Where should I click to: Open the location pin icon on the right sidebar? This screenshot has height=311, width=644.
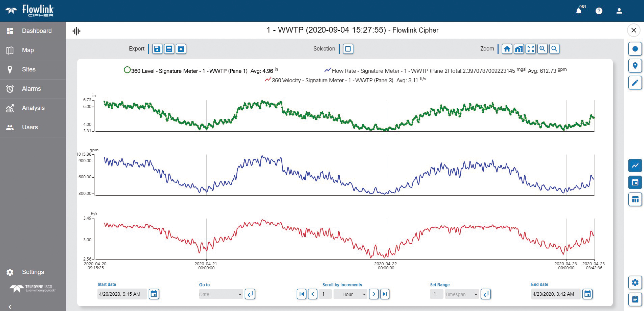click(x=635, y=65)
